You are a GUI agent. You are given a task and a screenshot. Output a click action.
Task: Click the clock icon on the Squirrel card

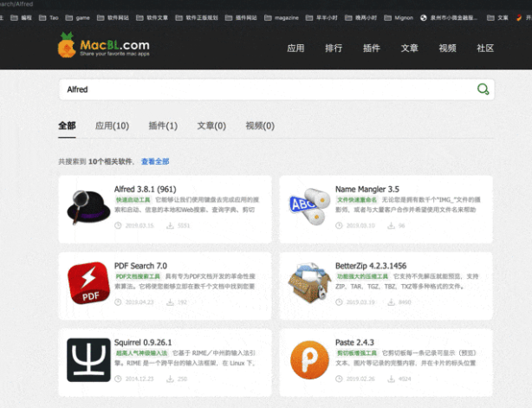point(118,379)
